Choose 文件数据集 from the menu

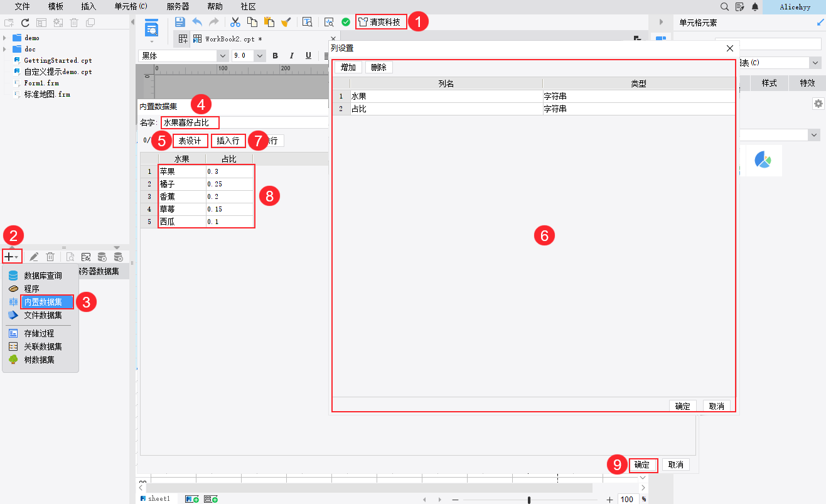[x=41, y=315]
